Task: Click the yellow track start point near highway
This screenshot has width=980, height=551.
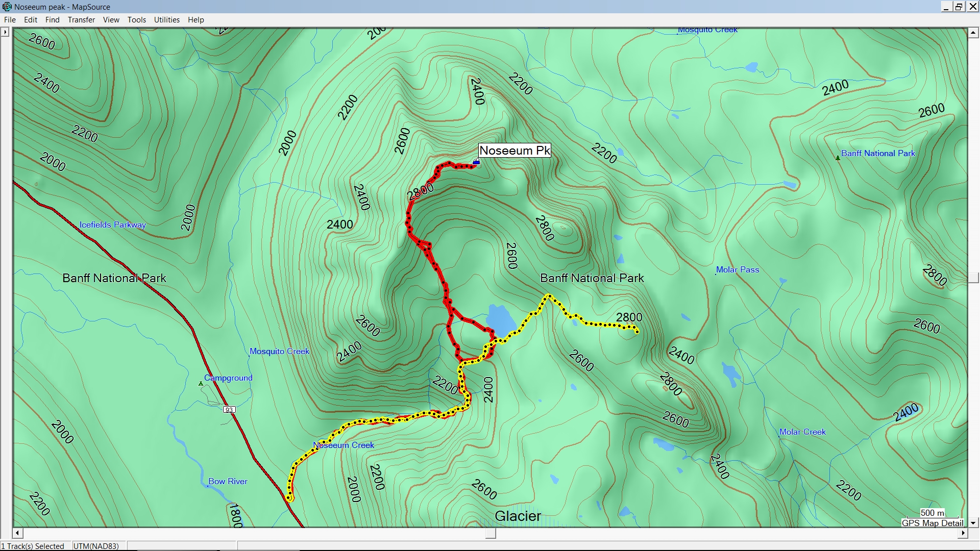Action: pos(289,498)
